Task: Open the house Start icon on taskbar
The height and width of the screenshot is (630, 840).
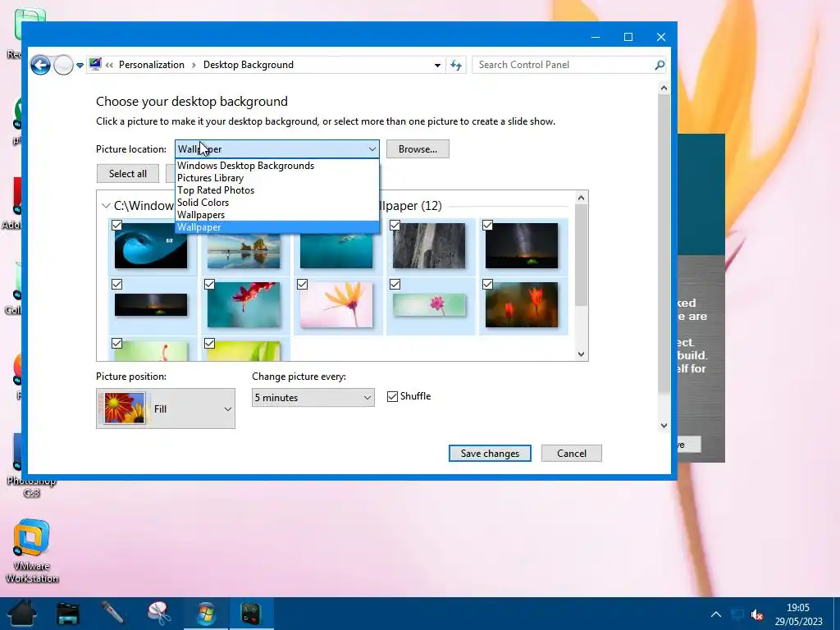Action: point(21,614)
